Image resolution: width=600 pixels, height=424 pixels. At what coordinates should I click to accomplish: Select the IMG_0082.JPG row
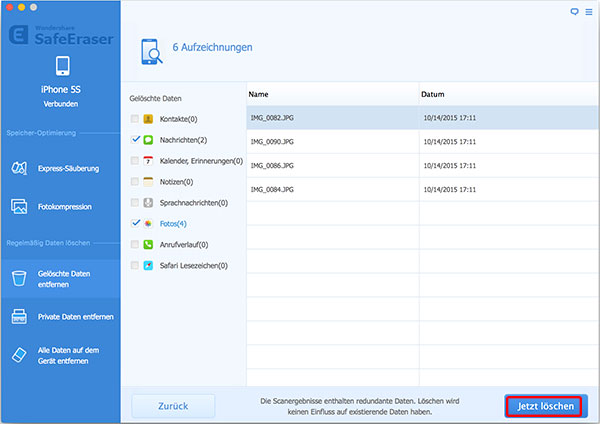coord(422,117)
